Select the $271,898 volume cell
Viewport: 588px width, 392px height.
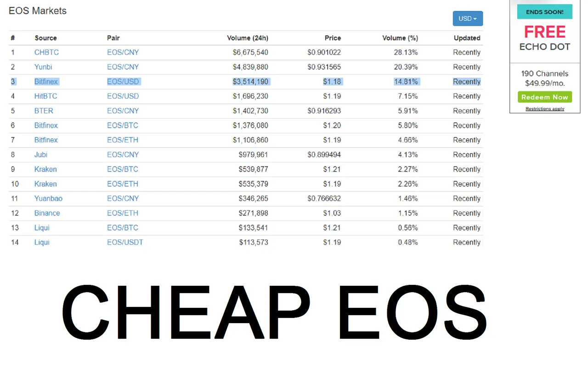(254, 214)
